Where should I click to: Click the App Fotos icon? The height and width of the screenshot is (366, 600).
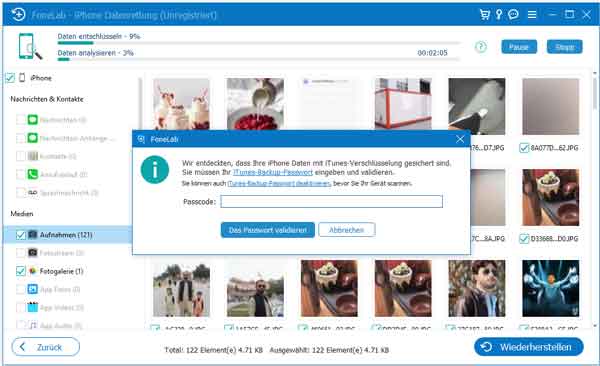(33, 289)
